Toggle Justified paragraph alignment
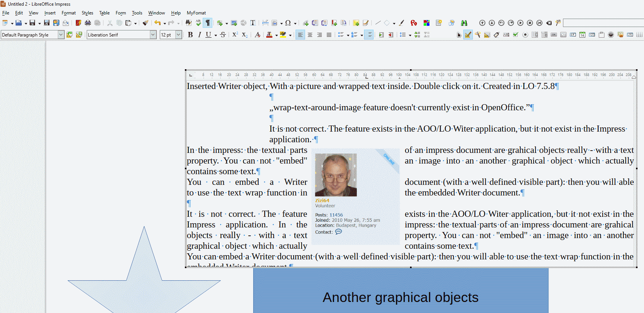This screenshot has width=644, height=313. click(329, 35)
